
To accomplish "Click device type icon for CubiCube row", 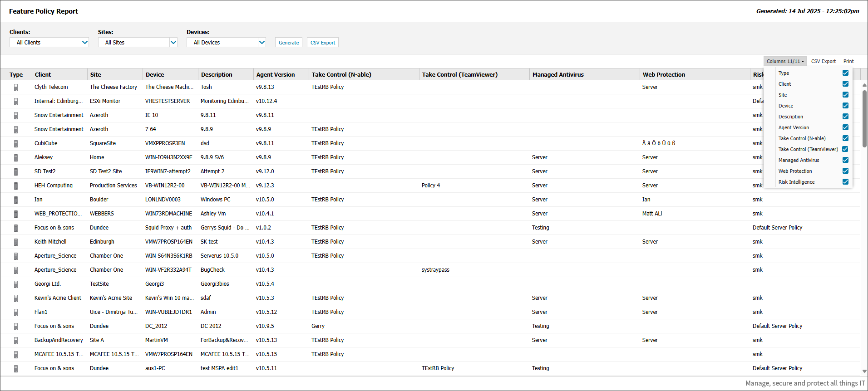I will click(16, 143).
